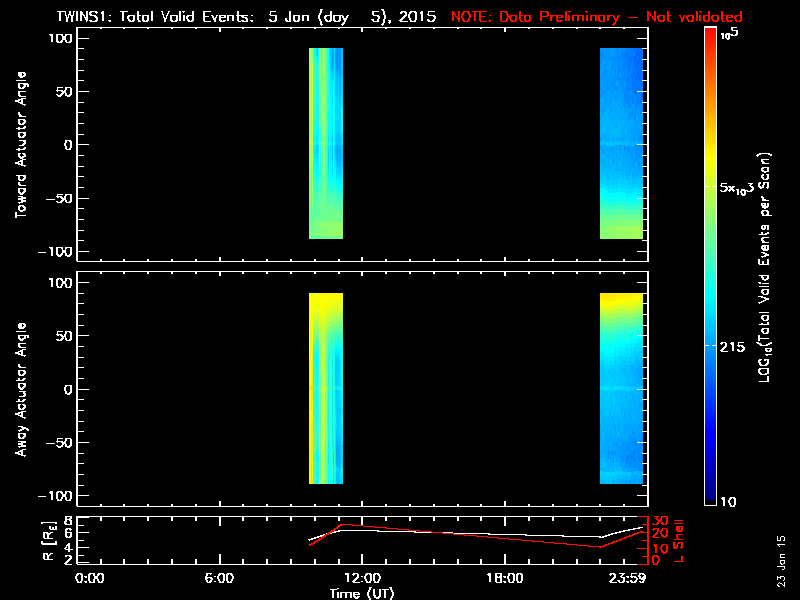Image resolution: width=800 pixels, height=600 pixels.
Task: Click the 12:00 time axis tick label
Action: click(361, 579)
